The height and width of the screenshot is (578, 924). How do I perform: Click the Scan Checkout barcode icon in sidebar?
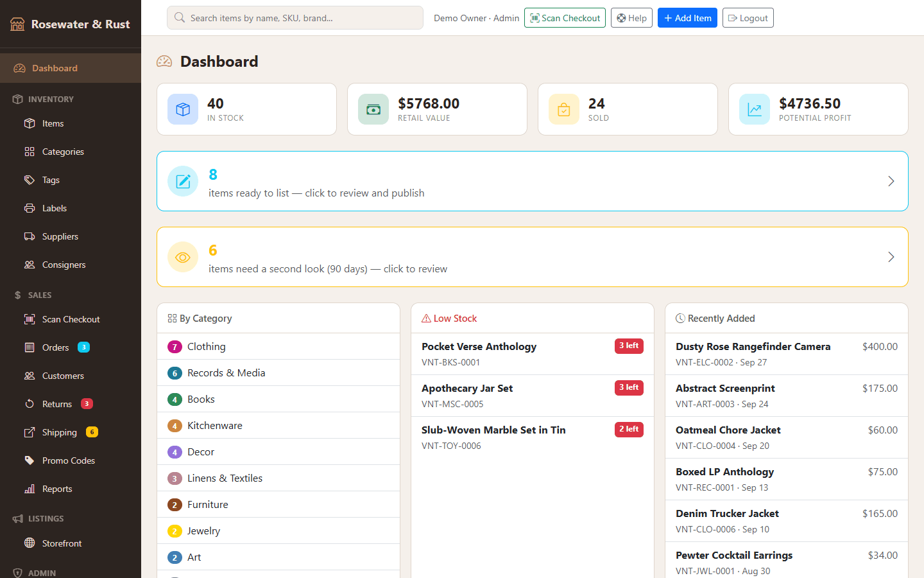pos(30,319)
